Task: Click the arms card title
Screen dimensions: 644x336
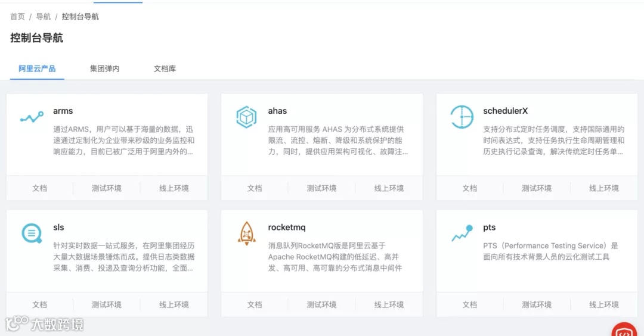Action: pos(63,111)
